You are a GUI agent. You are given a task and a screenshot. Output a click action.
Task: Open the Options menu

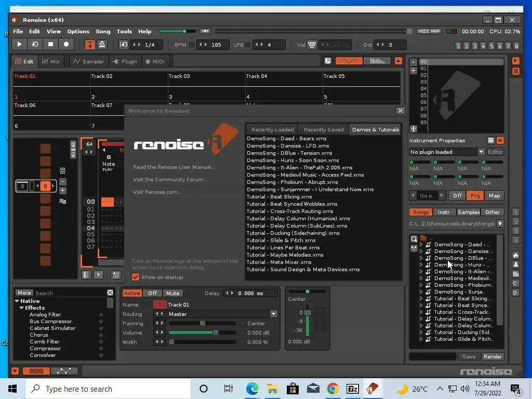78,31
